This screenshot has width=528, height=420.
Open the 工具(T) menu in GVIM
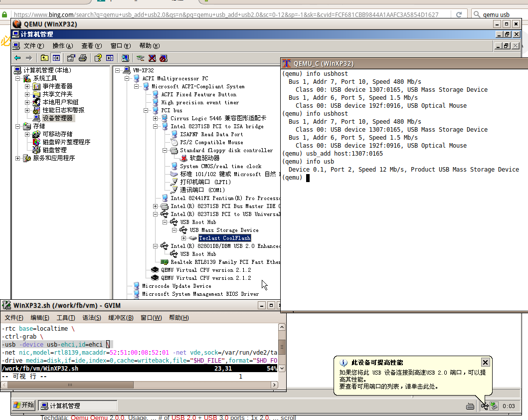coord(66,318)
